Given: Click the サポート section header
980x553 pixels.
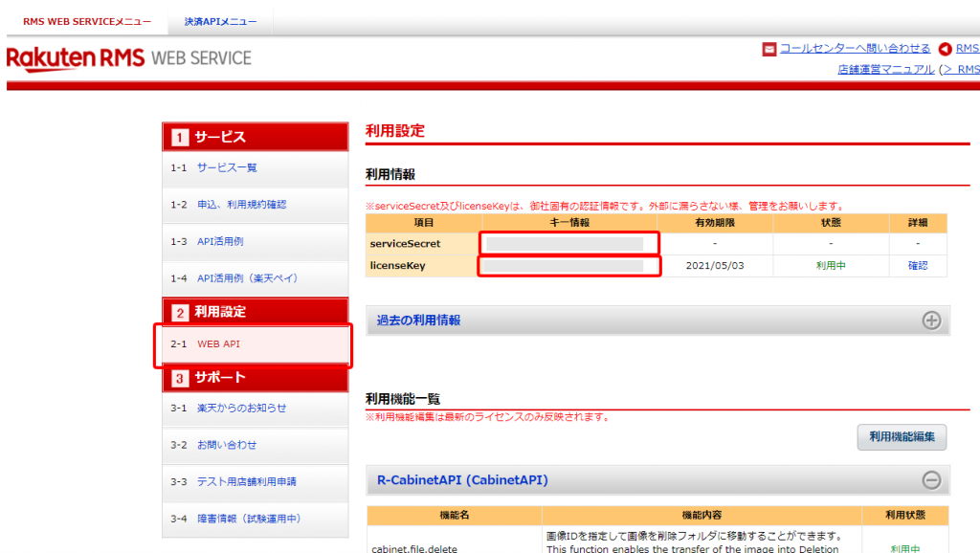Looking at the screenshot, I should coord(255,377).
